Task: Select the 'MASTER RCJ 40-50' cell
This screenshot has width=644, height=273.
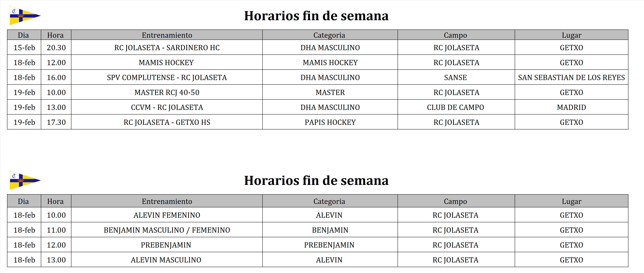Action: pyautogui.click(x=167, y=93)
